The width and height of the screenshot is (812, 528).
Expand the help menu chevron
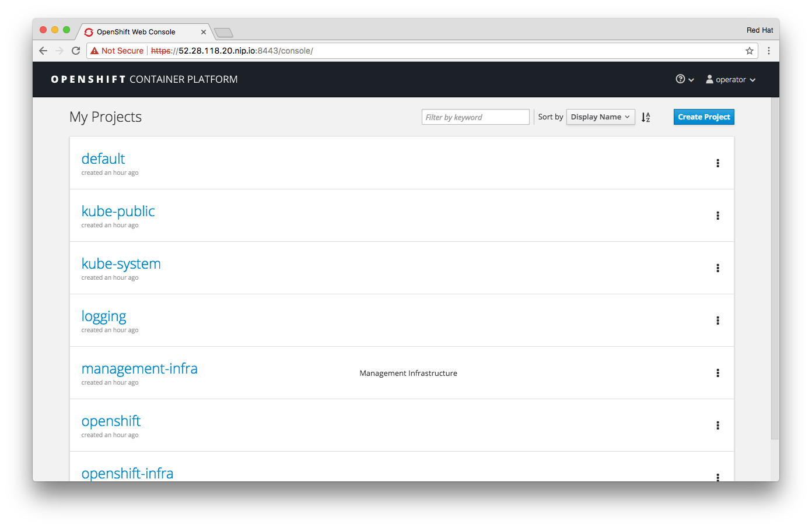tap(691, 79)
